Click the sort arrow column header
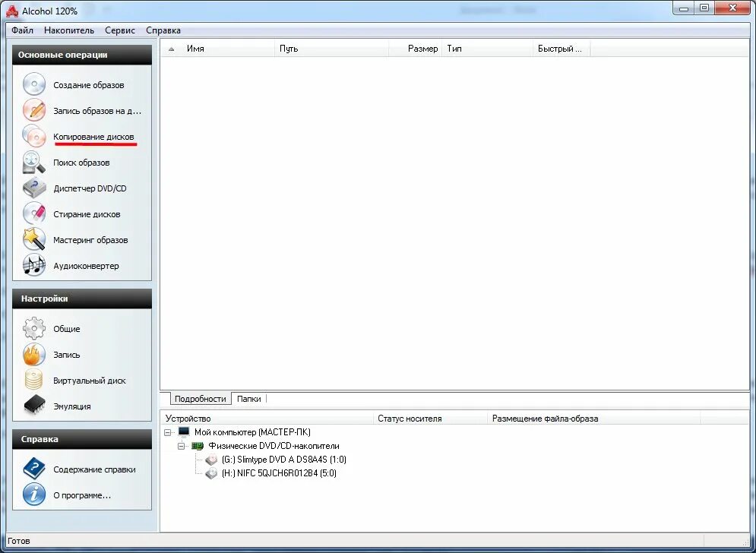Screen dimensions: 756x553 click(171, 49)
